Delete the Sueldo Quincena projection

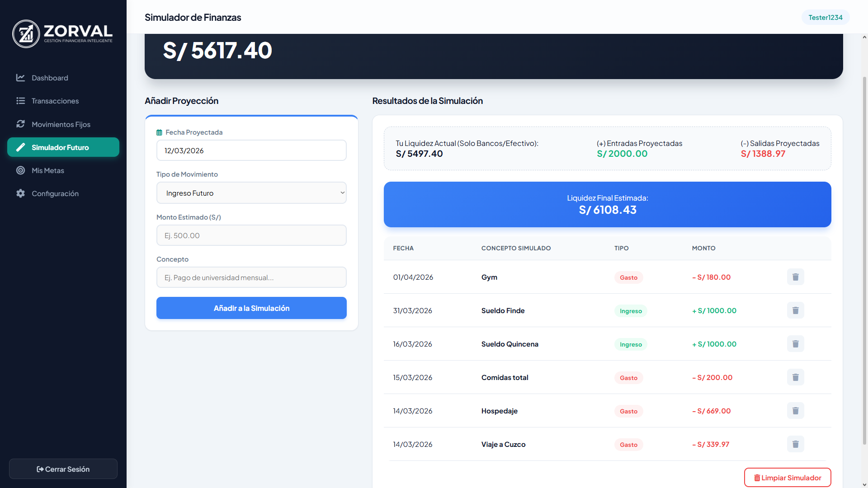pyautogui.click(x=795, y=344)
